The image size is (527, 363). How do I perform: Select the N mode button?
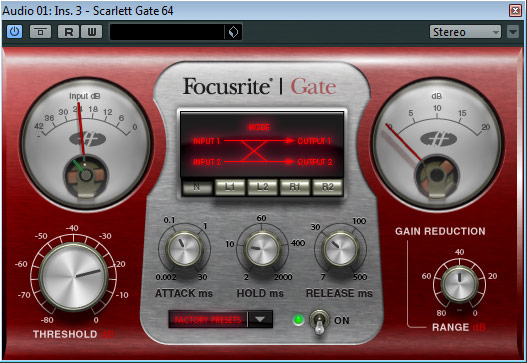coord(197,187)
